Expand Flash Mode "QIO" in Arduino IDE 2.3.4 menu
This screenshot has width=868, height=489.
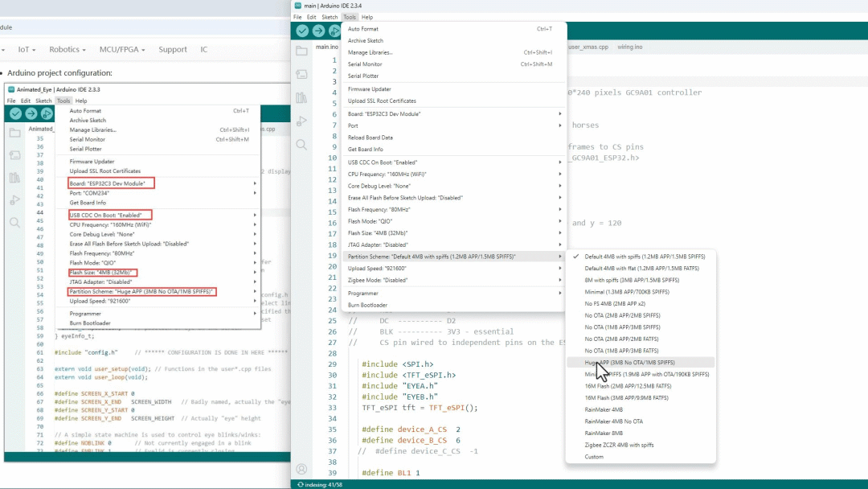454,221
